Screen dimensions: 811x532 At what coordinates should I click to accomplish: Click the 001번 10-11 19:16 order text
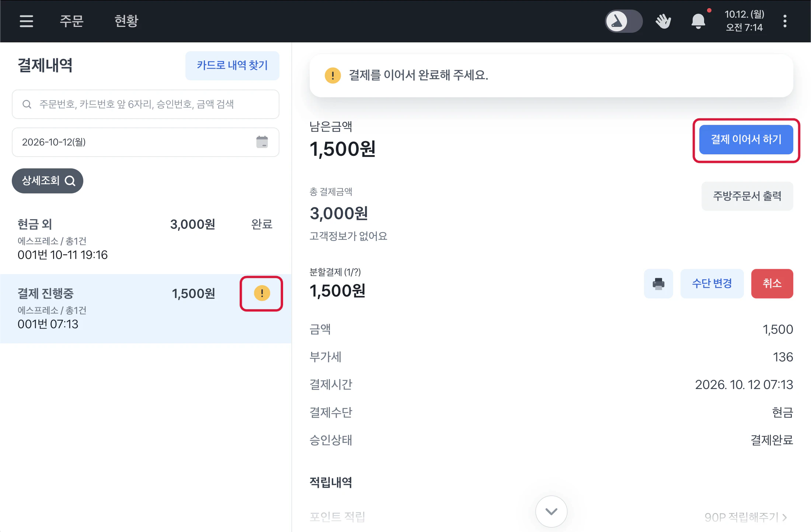pos(63,255)
